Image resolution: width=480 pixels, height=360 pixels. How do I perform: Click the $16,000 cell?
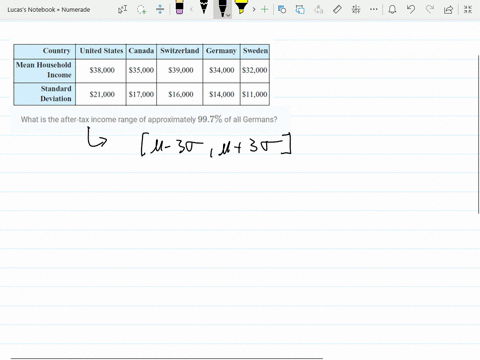[x=180, y=94]
